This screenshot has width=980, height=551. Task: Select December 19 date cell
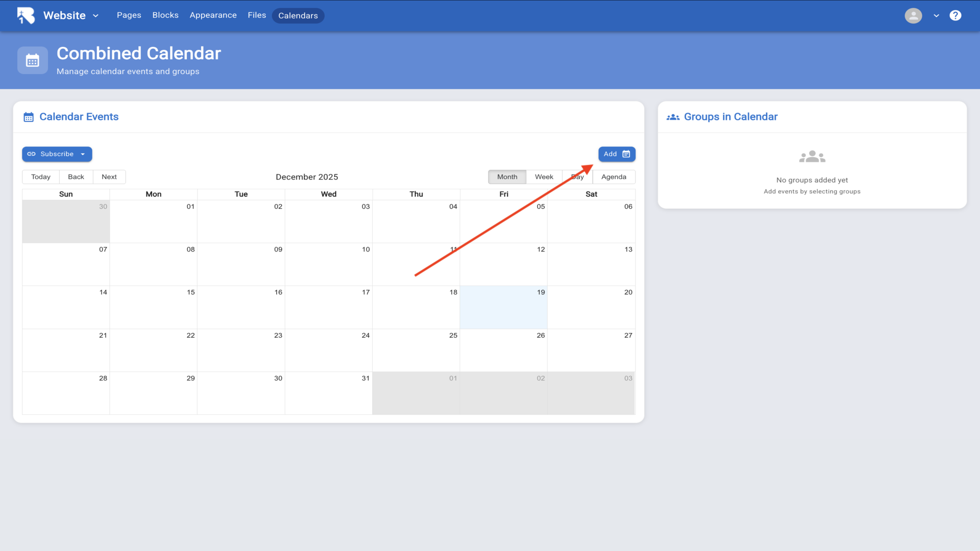(x=503, y=308)
